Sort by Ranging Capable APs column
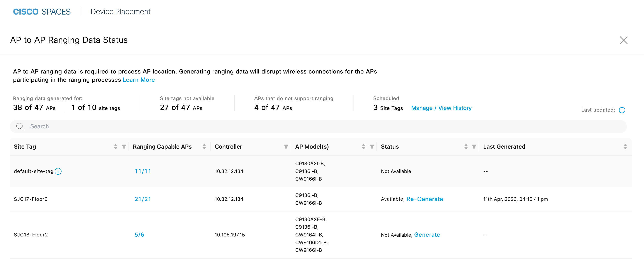The height and width of the screenshot is (269, 644). 204,147
